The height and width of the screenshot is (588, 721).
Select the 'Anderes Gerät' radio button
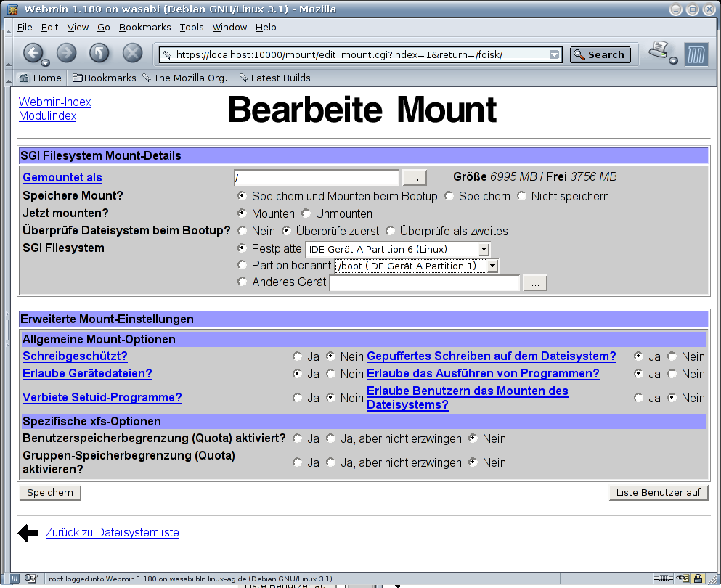pos(242,282)
